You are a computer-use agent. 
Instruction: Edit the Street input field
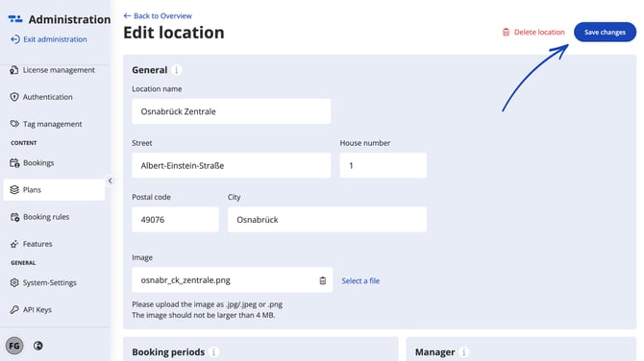(x=232, y=165)
